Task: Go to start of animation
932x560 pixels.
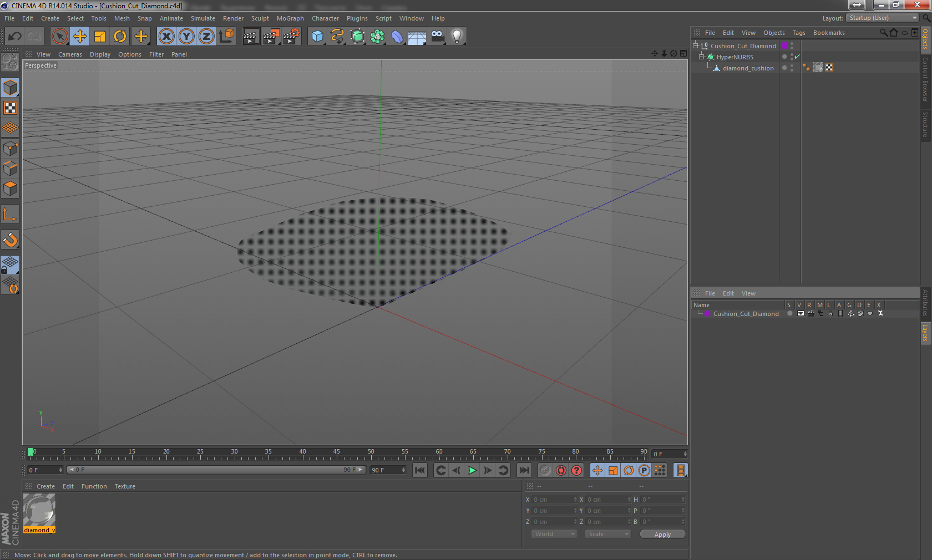Action: tap(420, 470)
